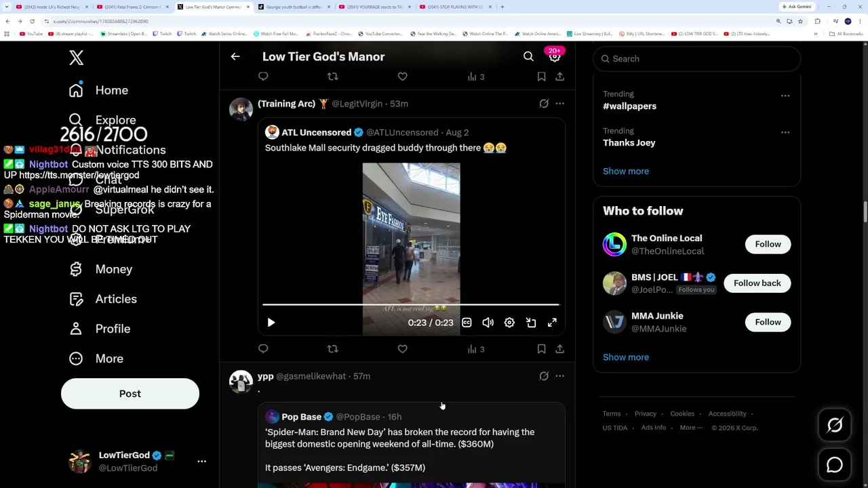Bookmark the LegitVirgin post
The image size is (868, 488).
[541, 349]
